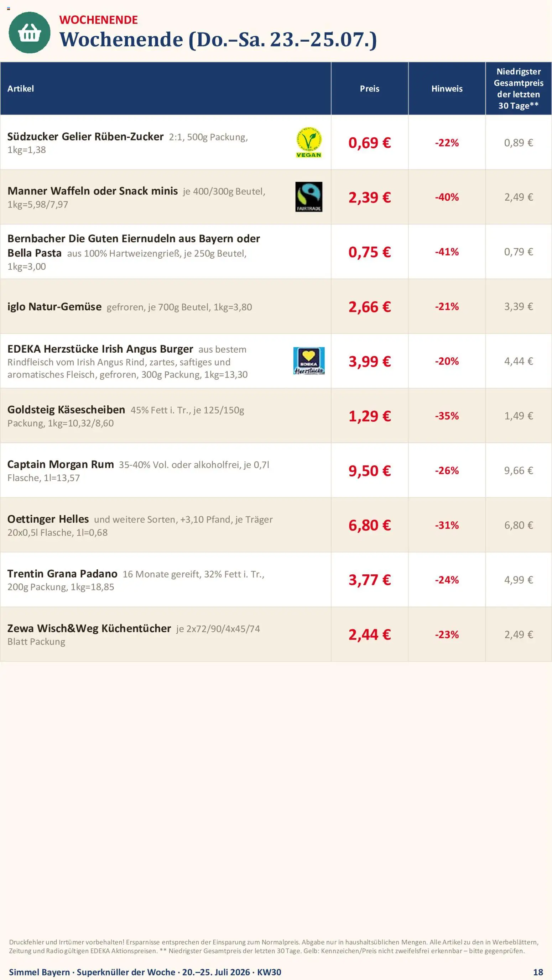Click the 0,75 € Bernbacher price
This screenshot has height=980, width=552.
[x=370, y=252]
